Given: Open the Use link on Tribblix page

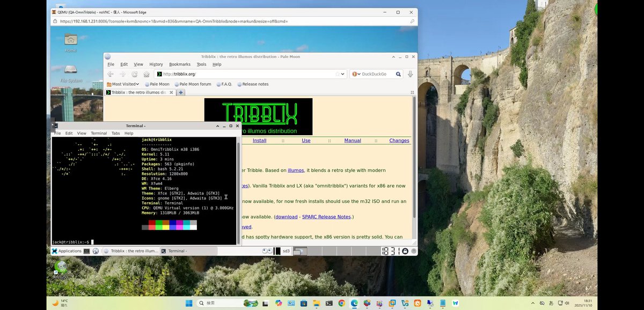Looking at the screenshot, I should pos(306,141).
